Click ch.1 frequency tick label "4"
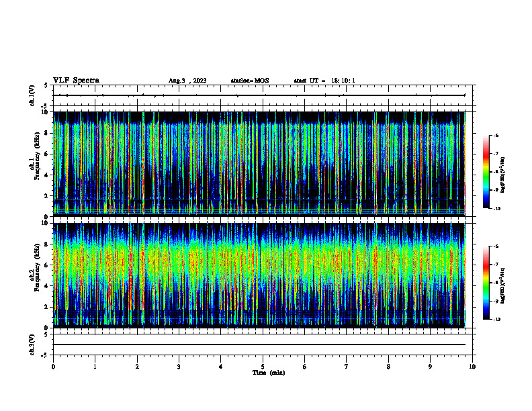This screenshot has width=532, height=411. 46,175
